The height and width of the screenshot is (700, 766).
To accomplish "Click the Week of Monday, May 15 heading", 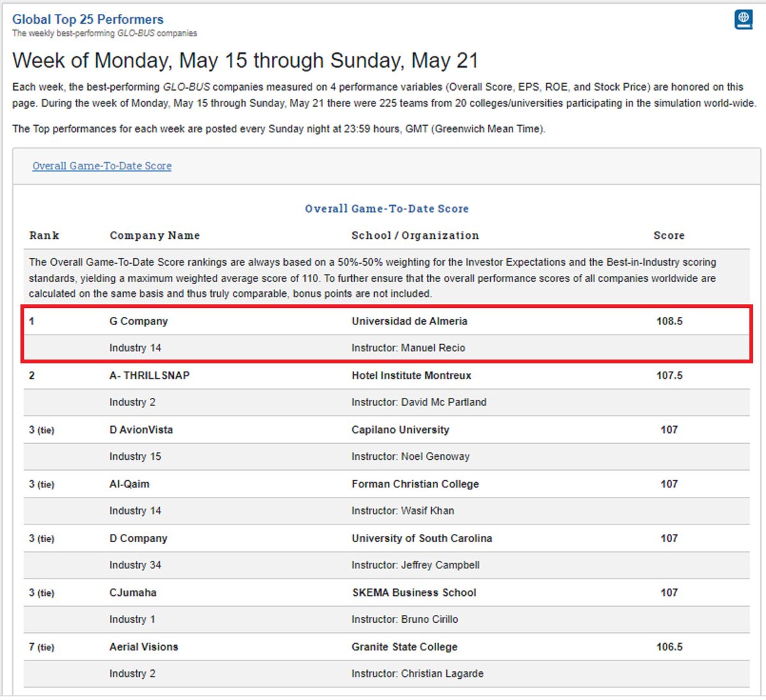I will click(245, 61).
